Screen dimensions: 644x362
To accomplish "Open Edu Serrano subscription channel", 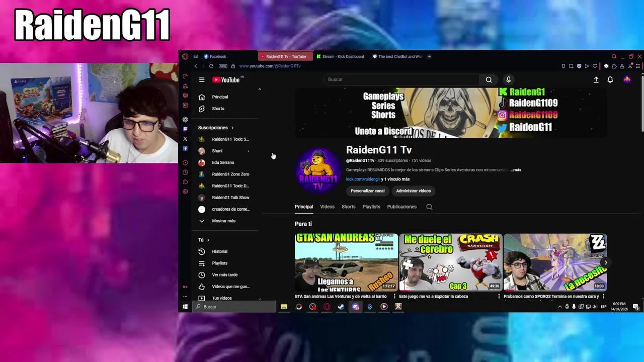I will pos(223,162).
